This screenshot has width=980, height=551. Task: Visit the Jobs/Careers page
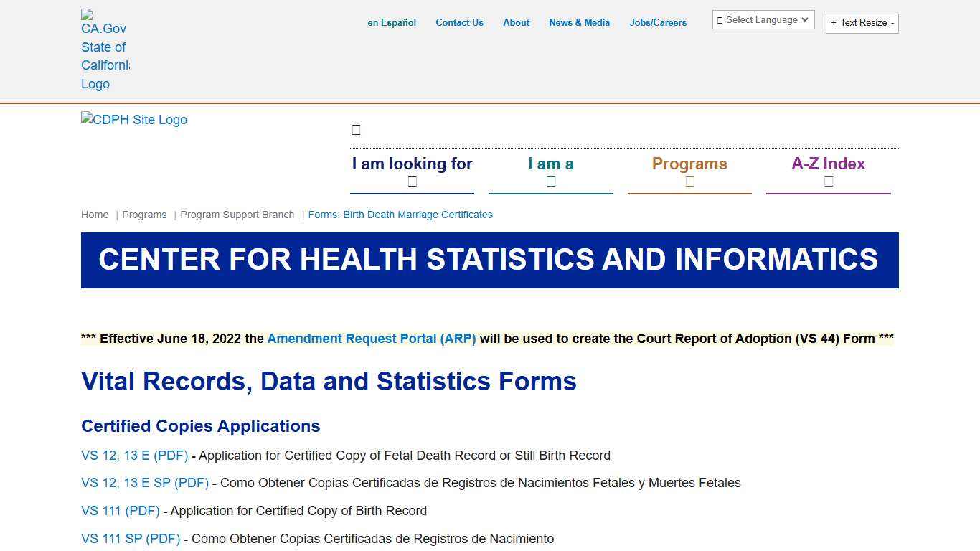pyautogui.click(x=658, y=23)
